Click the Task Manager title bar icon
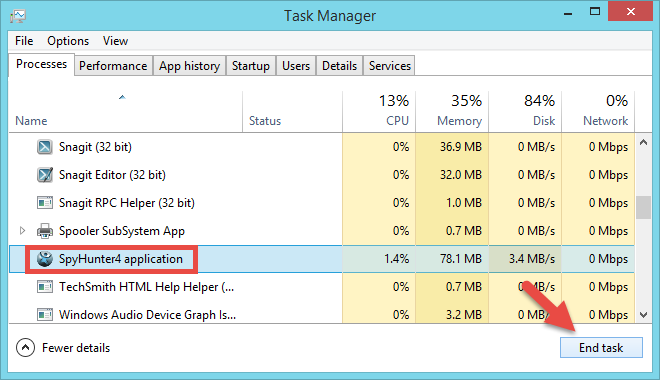This screenshot has height=380, width=660. click(18, 16)
